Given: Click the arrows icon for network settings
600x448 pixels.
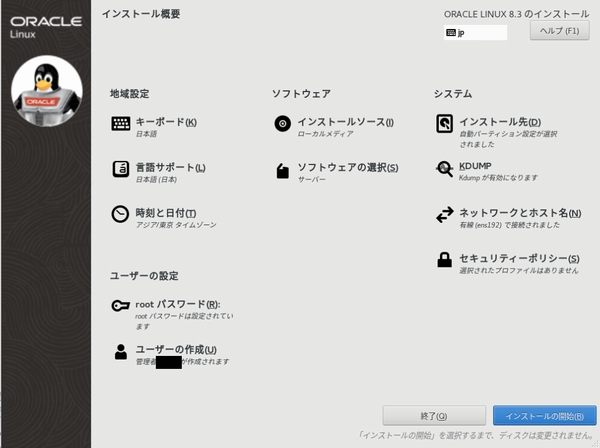Looking at the screenshot, I should [445, 215].
